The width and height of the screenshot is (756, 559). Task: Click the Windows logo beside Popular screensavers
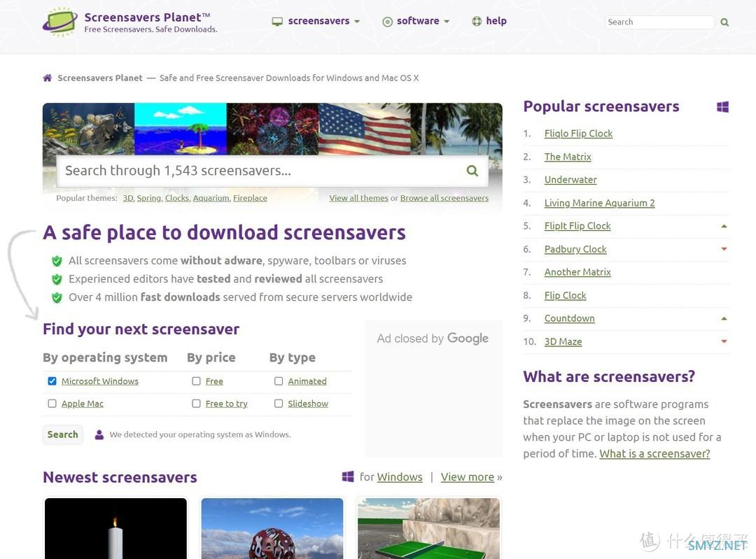tap(722, 107)
